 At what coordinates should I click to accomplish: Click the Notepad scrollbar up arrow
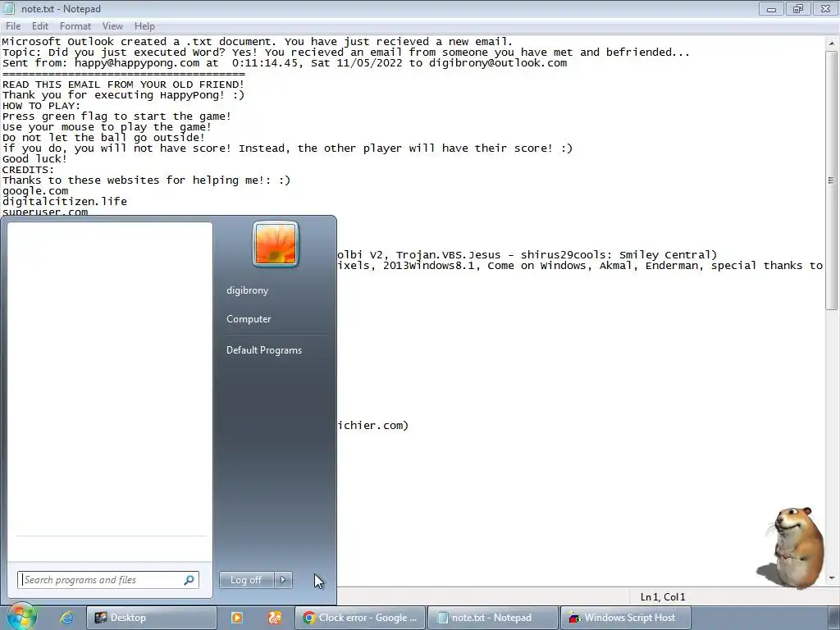[x=832, y=43]
